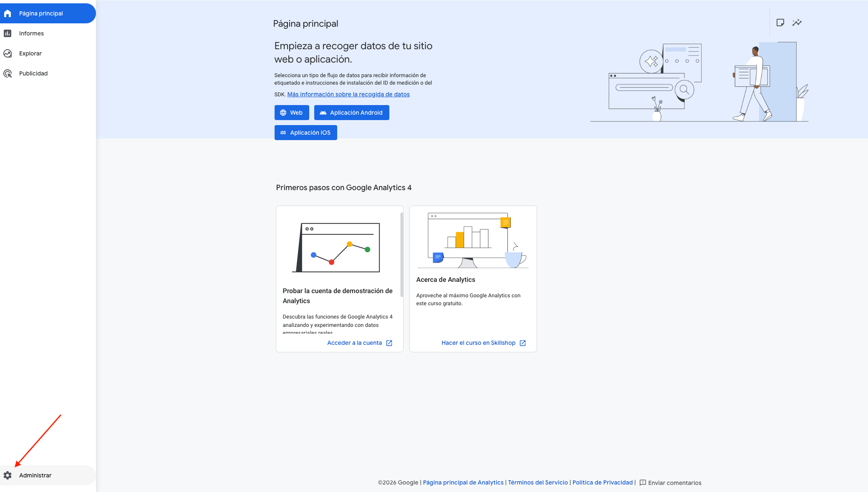Open Política de Privacidad footer link
Image resolution: width=868 pixels, height=492 pixels.
603,482
